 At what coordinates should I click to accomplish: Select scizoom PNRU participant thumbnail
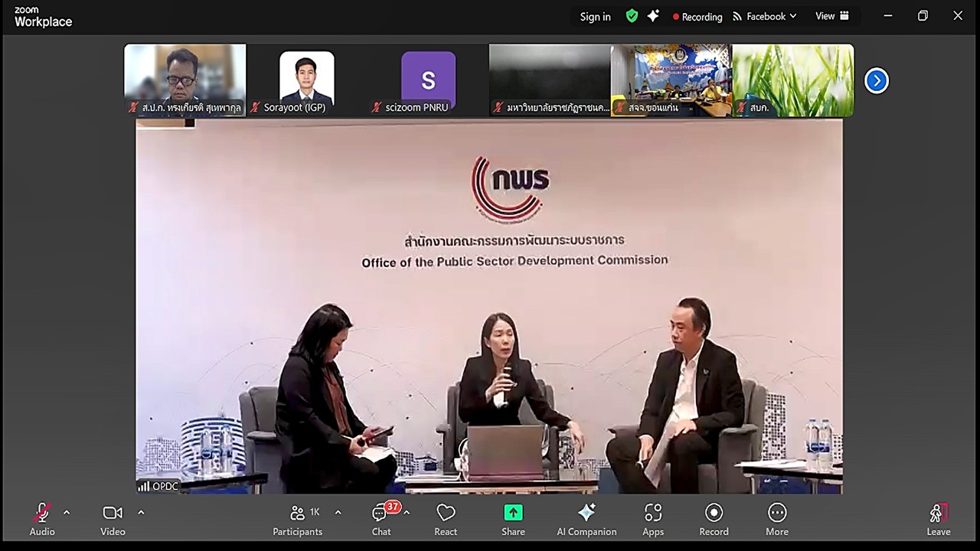428,80
